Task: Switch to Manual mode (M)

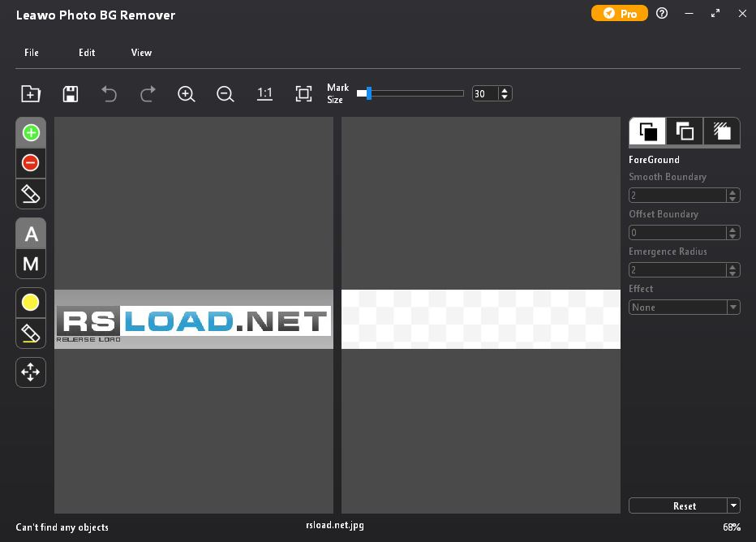Action: point(31,264)
